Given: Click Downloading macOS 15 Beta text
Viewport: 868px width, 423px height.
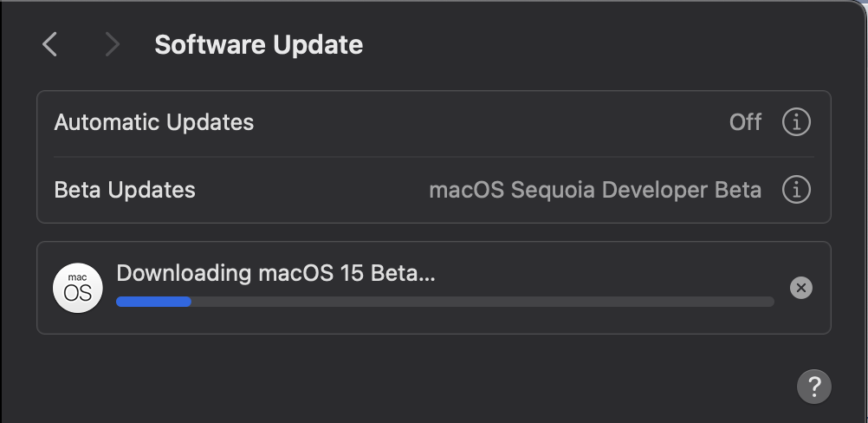Looking at the screenshot, I should pos(275,273).
